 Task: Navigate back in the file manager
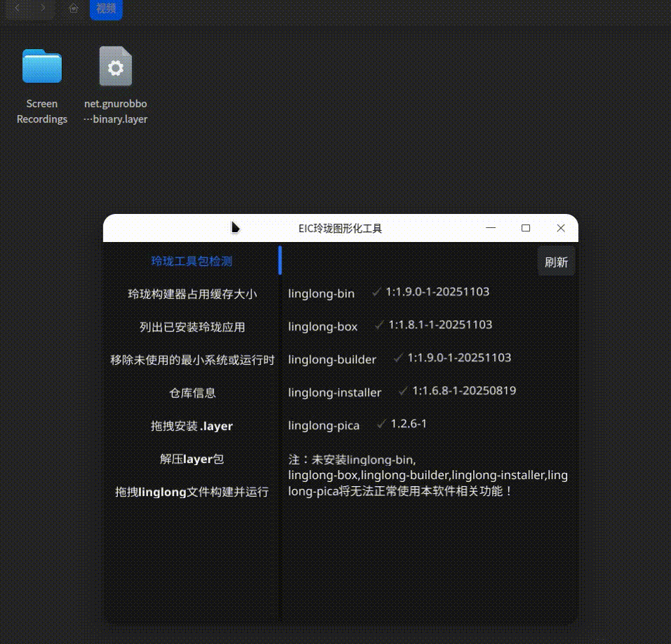point(18,8)
